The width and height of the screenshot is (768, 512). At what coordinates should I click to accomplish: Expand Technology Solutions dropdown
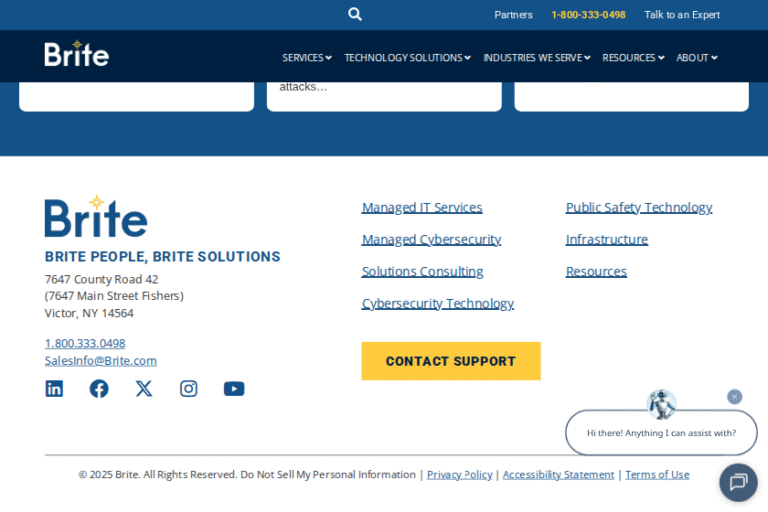407,58
